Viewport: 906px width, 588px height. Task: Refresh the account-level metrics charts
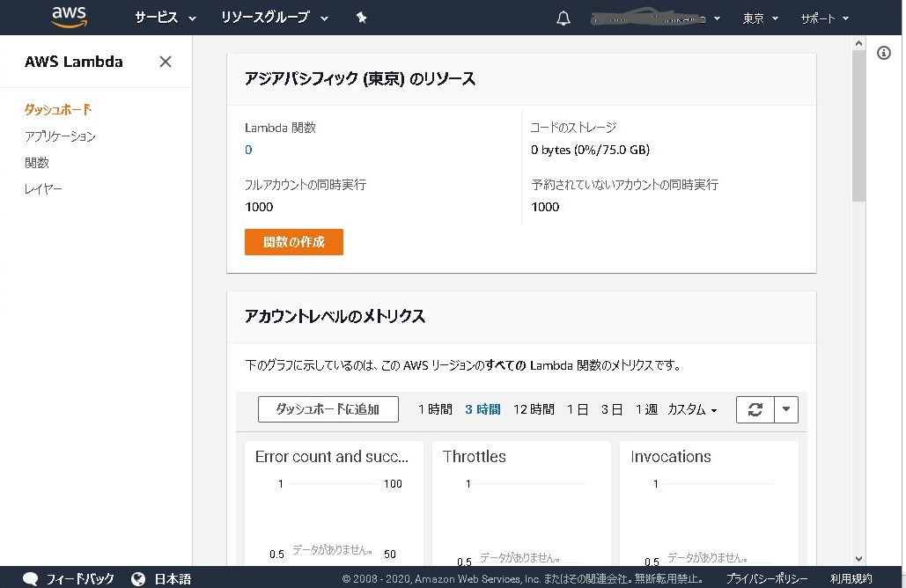pyautogui.click(x=757, y=408)
